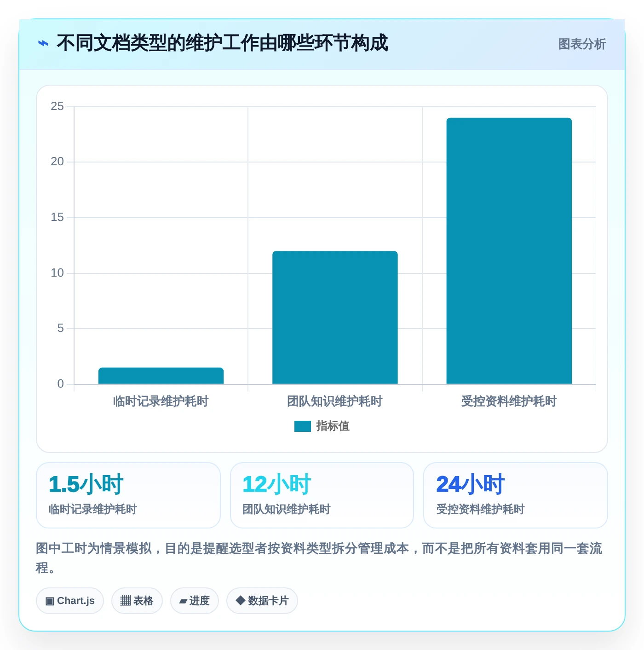The width and height of the screenshot is (644, 650).
Task: Click the y-axis value 25
Action: pos(57,106)
